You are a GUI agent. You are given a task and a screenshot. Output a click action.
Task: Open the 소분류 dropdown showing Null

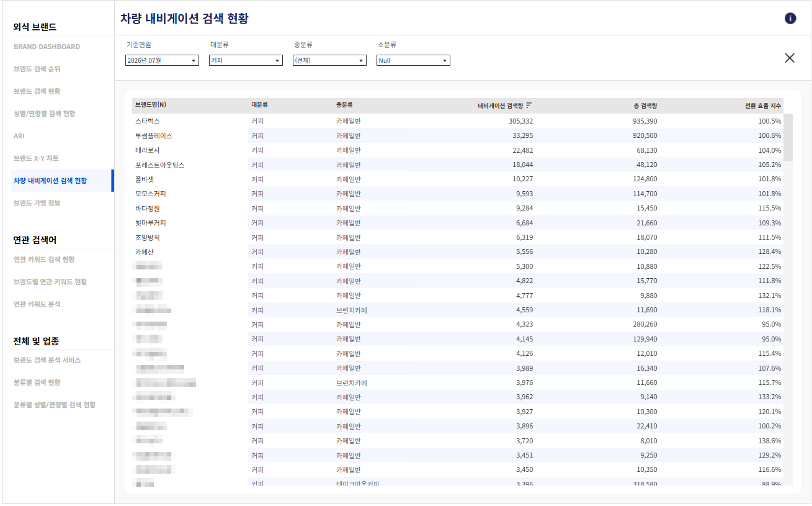(413, 60)
